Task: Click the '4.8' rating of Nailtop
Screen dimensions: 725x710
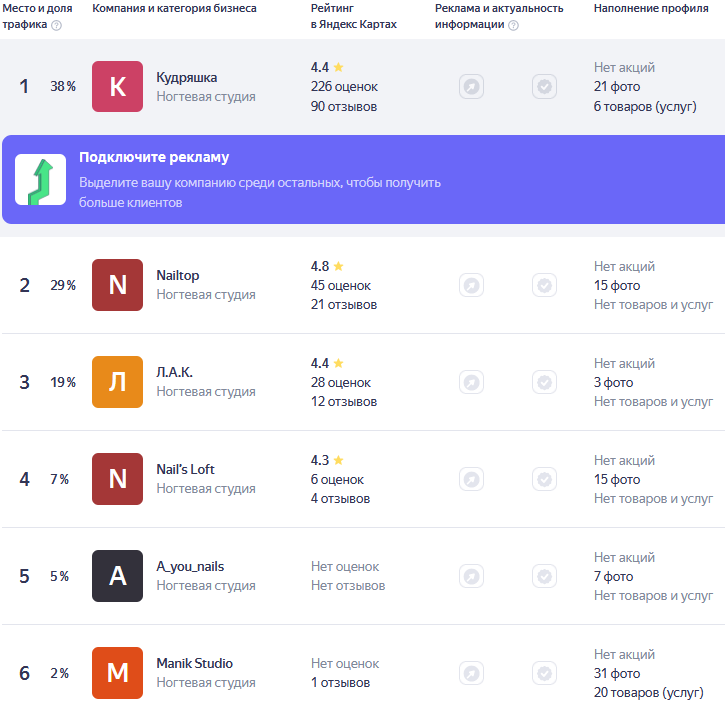Action: pyautogui.click(x=320, y=266)
